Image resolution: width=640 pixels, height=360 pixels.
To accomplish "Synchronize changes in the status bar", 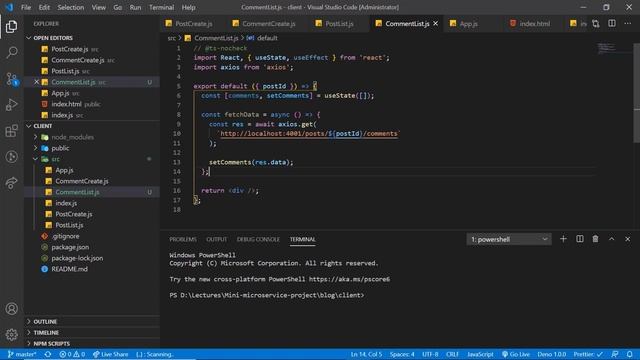I will point(48,354).
